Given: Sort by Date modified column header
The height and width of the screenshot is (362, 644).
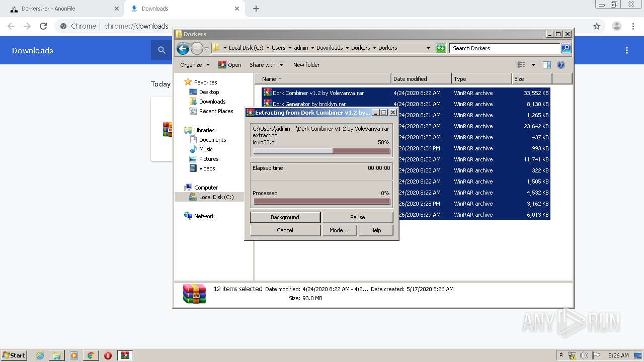Looking at the screenshot, I should point(421,79).
